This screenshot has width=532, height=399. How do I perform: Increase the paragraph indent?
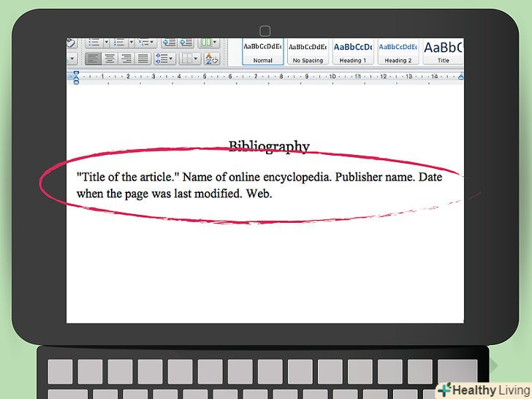pos(186,42)
